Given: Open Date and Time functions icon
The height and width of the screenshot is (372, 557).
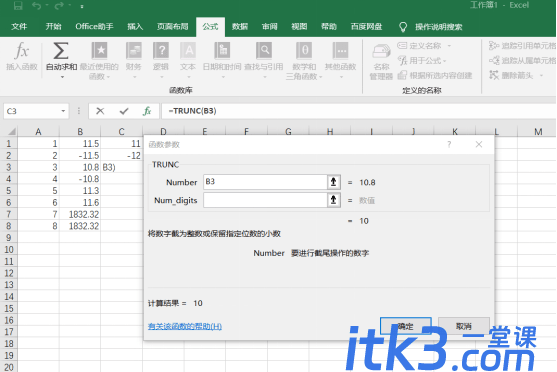Looking at the screenshot, I should [x=222, y=50].
